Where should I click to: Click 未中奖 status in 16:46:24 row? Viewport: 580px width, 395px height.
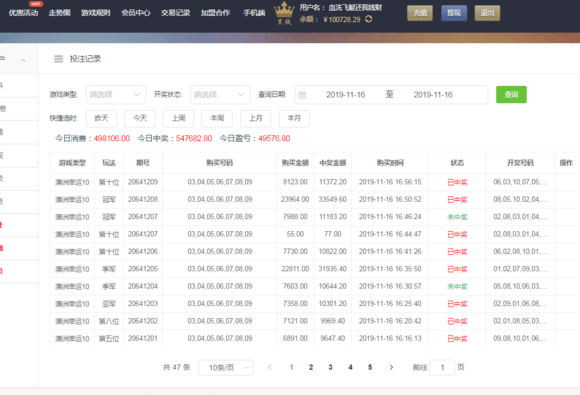coord(457,217)
